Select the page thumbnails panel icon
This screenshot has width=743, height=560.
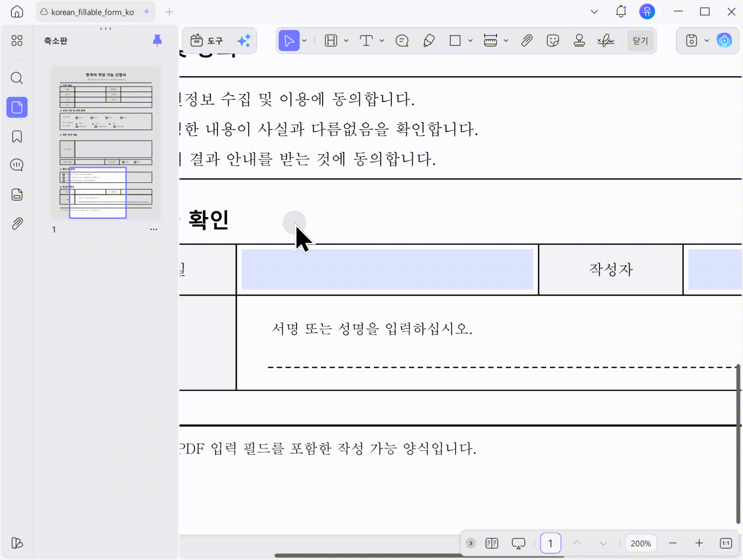click(17, 108)
